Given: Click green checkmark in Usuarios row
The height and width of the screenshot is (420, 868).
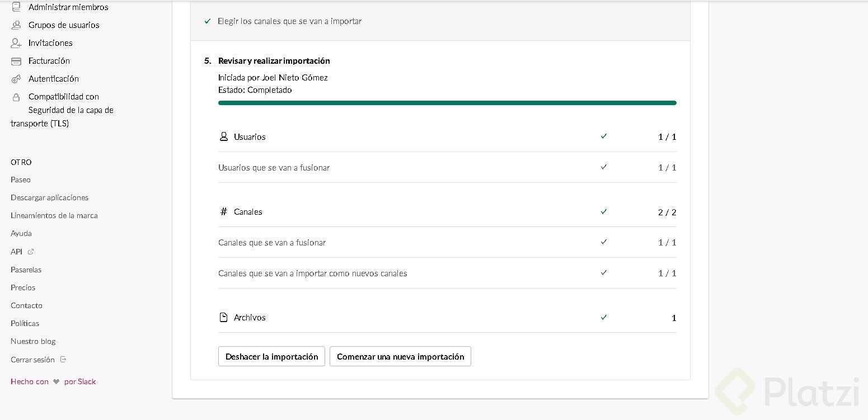Looking at the screenshot, I should (603, 136).
